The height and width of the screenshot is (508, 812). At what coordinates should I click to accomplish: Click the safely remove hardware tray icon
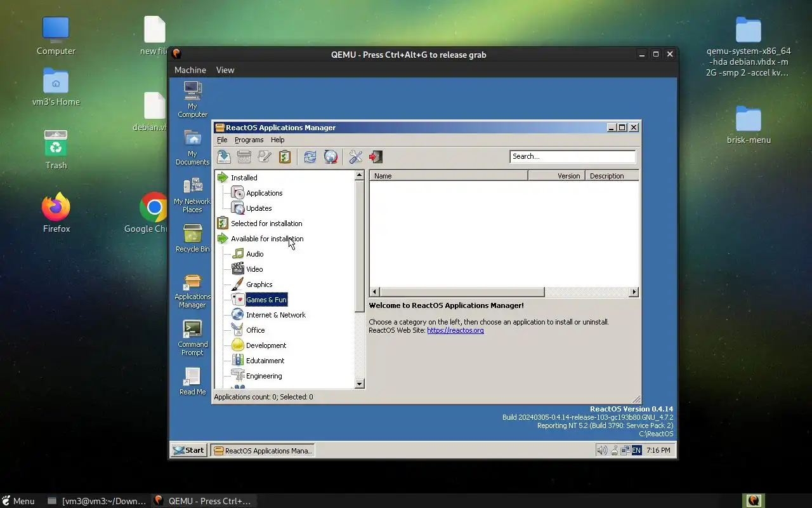coord(614,450)
